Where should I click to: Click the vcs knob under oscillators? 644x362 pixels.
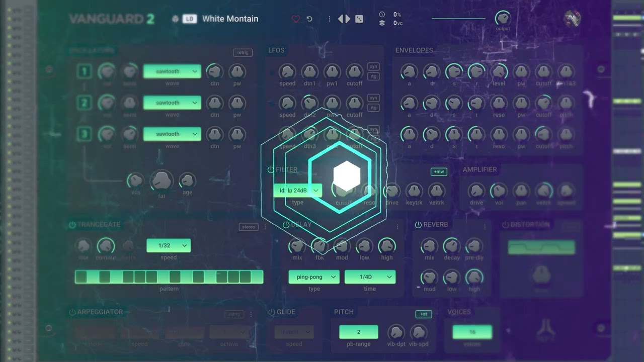pyautogui.click(x=135, y=180)
